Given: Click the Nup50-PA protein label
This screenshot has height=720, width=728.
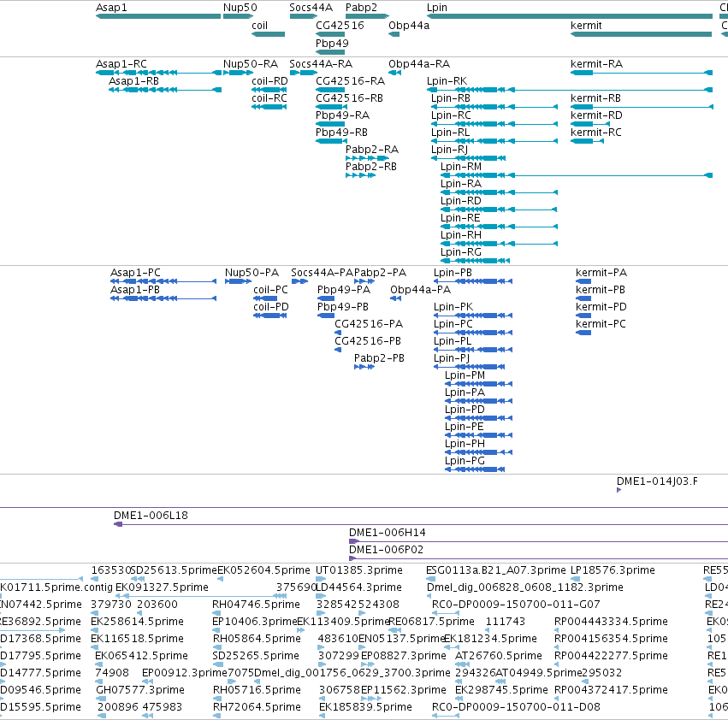Looking at the screenshot, I should (x=252, y=273).
